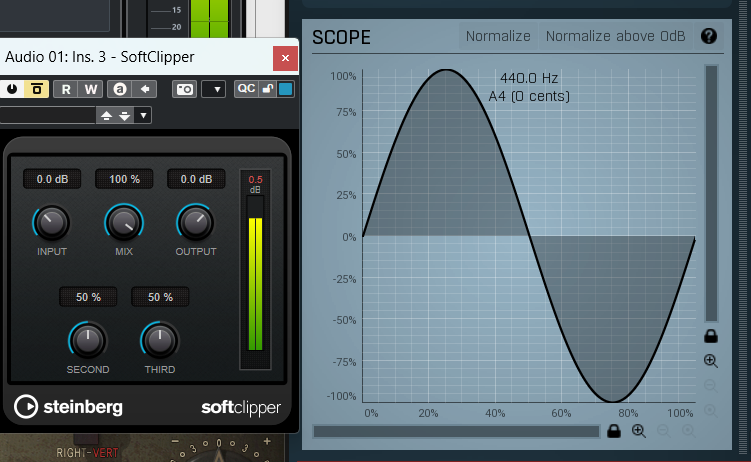Click the vertical zoom in magnifier icon
Screen dimensions: 751x462
[x=711, y=361]
